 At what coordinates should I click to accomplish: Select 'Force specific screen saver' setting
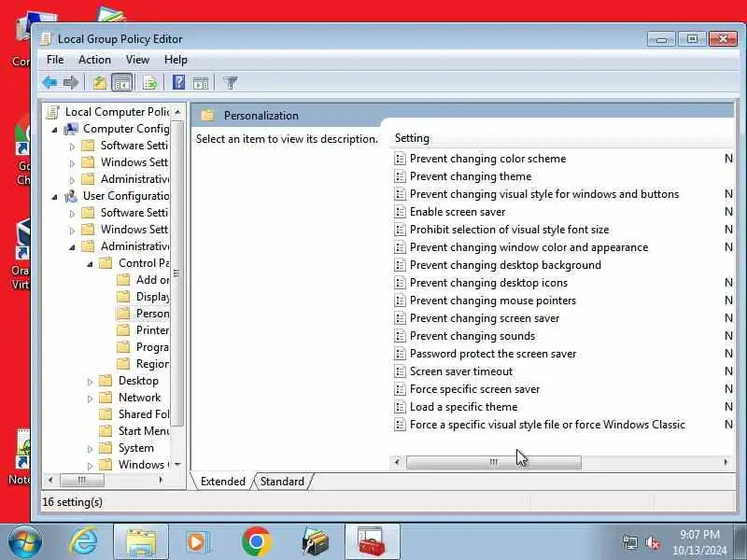point(474,389)
